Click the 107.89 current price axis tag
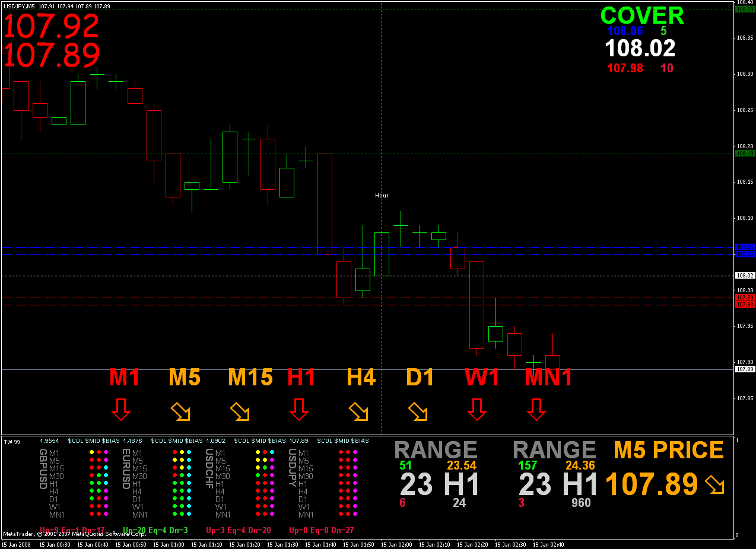756x549 pixels. (x=744, y=369)
